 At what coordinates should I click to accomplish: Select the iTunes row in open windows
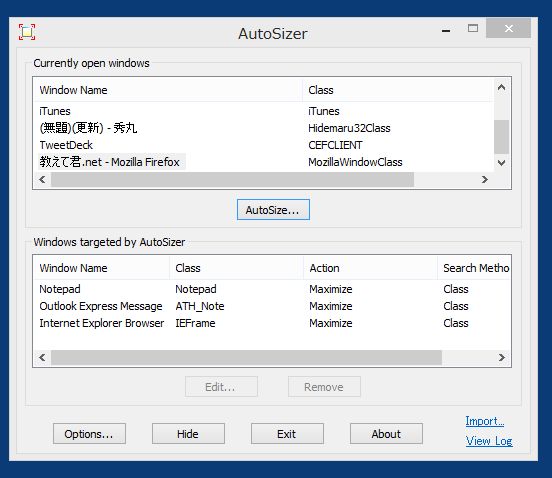[x=264, y=111]
